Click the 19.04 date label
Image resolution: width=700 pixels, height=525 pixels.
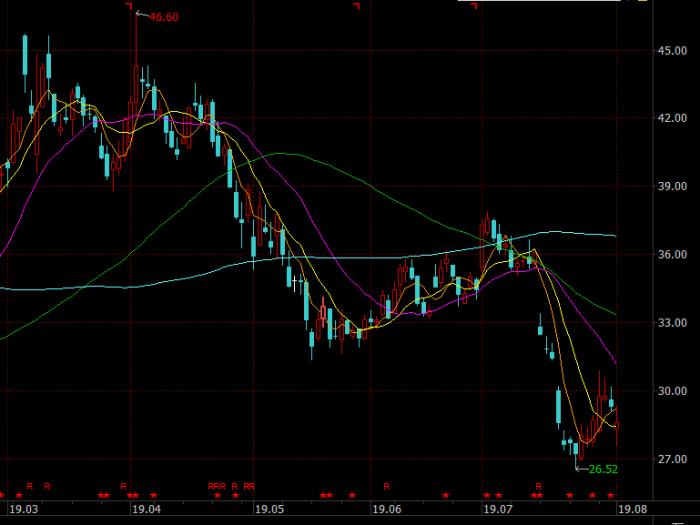(x=146, y=509)
